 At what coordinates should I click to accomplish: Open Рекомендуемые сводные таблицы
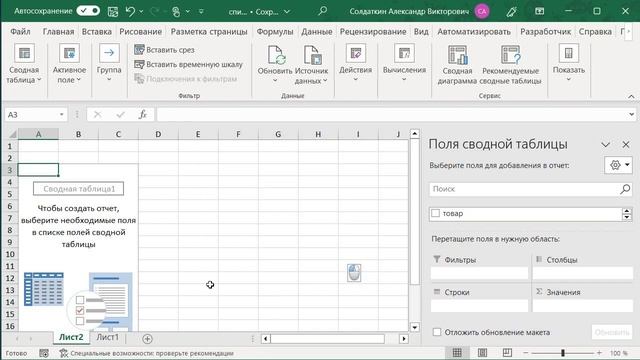pos(510,65)
